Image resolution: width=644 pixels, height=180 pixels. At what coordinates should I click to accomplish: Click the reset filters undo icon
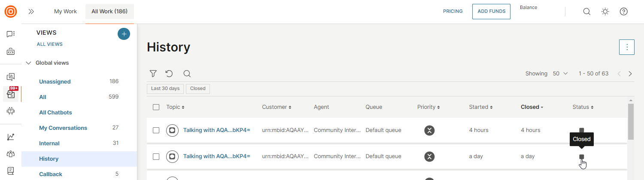coord(169,74)
